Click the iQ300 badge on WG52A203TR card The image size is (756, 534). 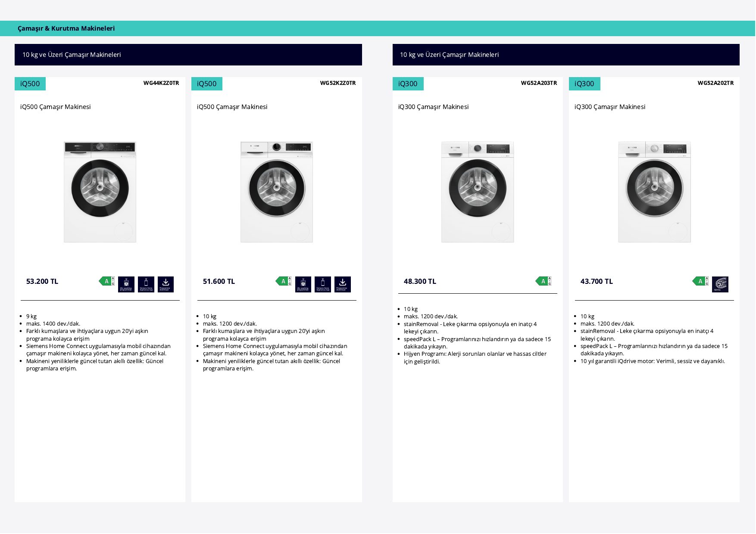tap(408, 84)
